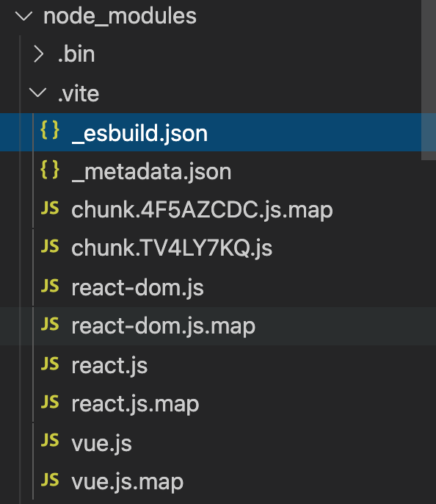The image size is (436, 504).
Task: Expand the .bin folder chevron
Action: [39, 54]
